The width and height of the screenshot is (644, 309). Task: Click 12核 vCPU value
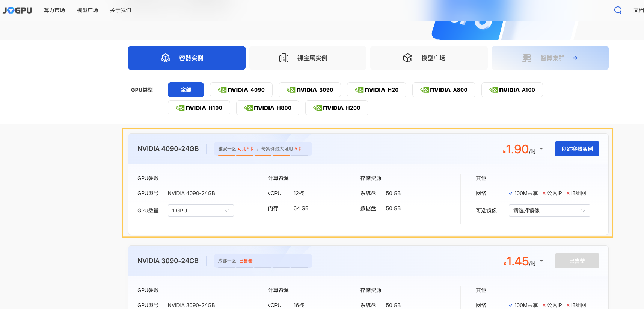tap(299, 193)
